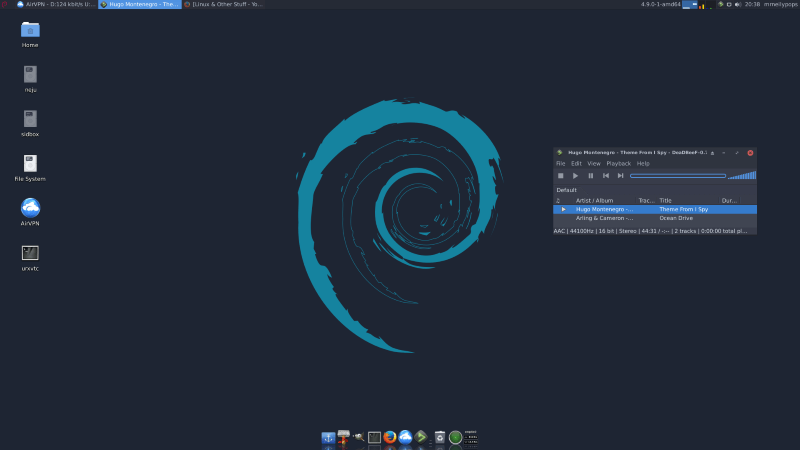The image size is (800, 450).
Task: Open Firefox from the dock
Action: tap(390, 437)
